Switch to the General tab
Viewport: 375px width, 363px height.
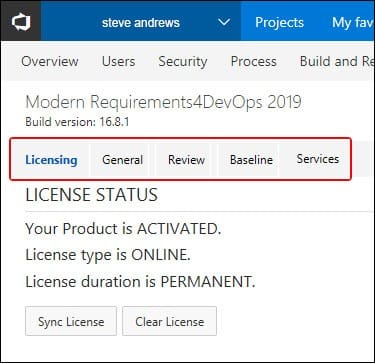(123, 160)
